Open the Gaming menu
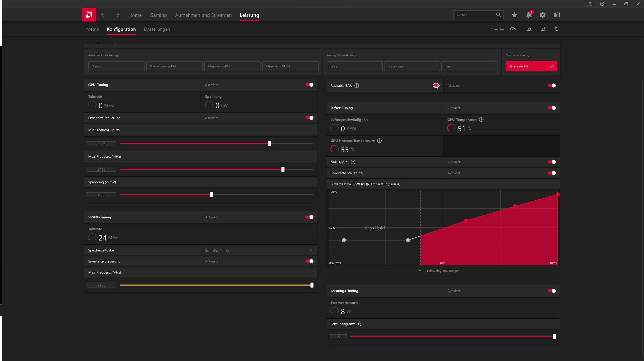644x361 pixels. pyautogui.click(x=158, y=15)
